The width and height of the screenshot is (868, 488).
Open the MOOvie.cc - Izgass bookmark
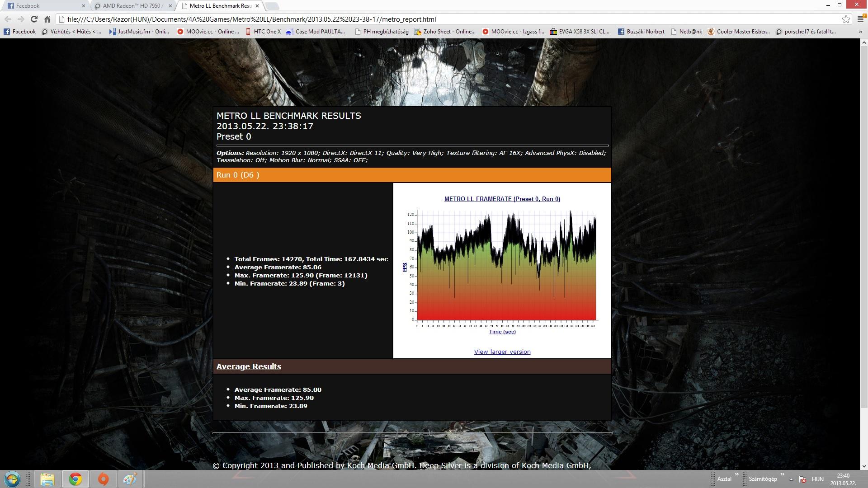click(514, 32)
